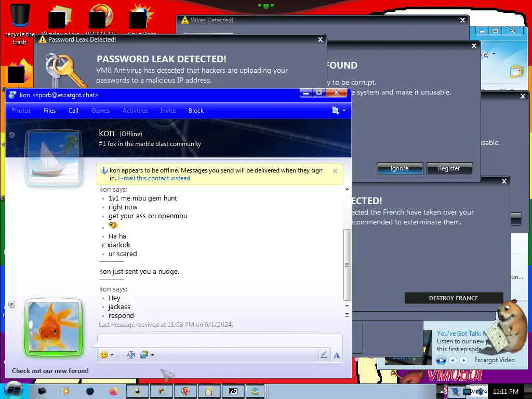Click the taskbar clock showing 11:11 PM

tap(505, 392)
